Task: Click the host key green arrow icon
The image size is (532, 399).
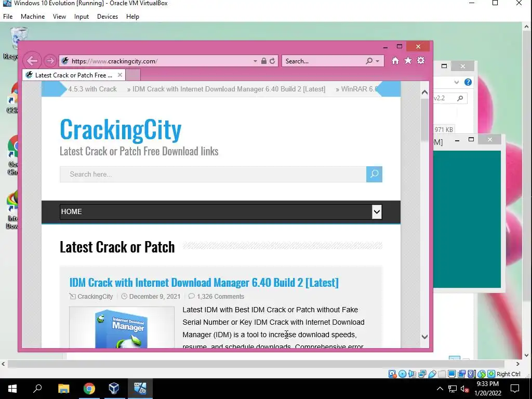Action: 491,374
